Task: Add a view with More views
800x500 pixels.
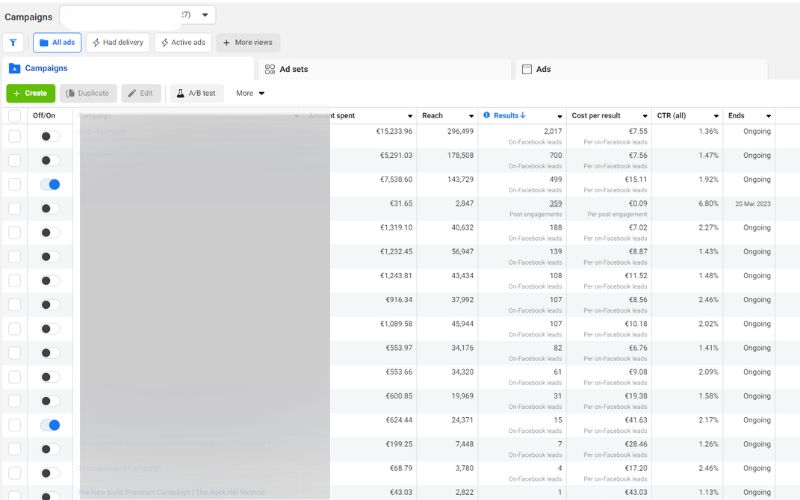Action: coord(248,42)
